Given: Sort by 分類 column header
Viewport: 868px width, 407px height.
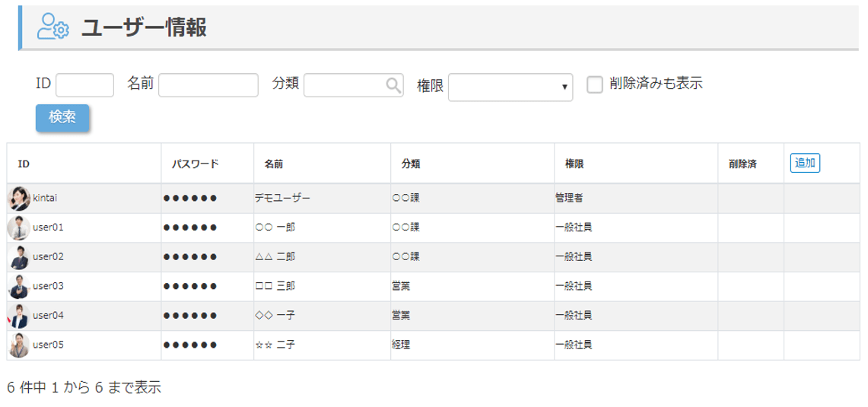Looking at the screenshot, I should click(411, 164).
